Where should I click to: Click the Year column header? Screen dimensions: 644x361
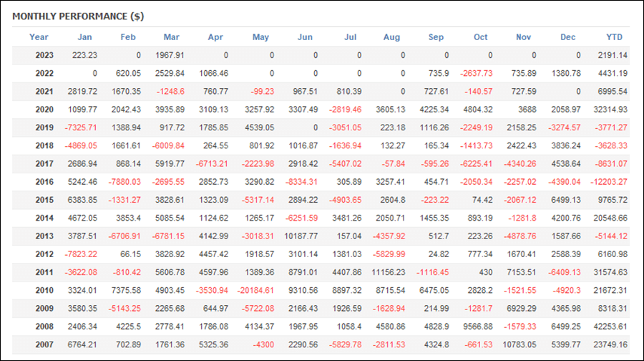[x=39, y=37]
